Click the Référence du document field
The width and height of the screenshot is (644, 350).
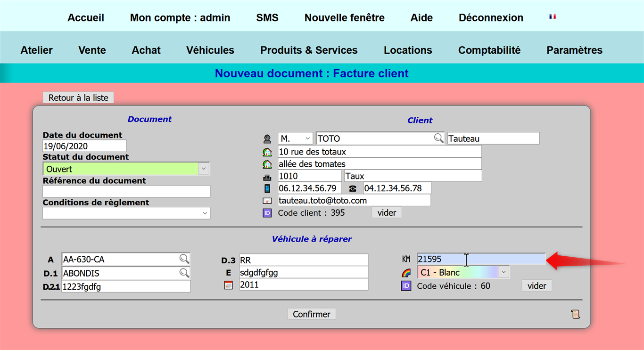coord(126,191)
